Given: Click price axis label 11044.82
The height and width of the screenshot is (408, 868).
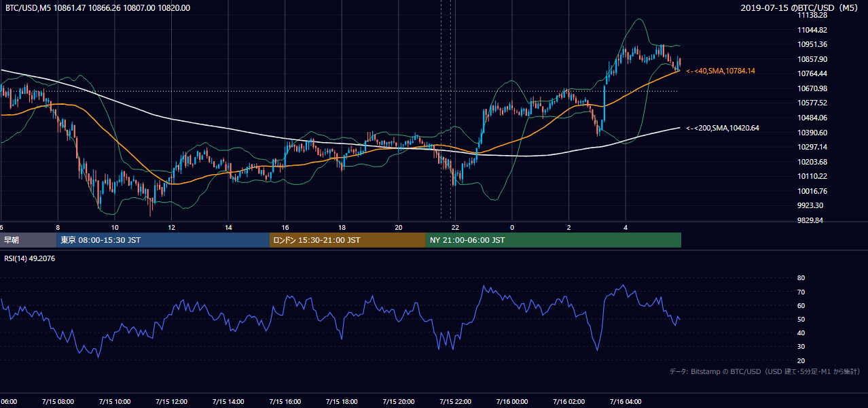Looking at the screenshot, I should point(812,30).
